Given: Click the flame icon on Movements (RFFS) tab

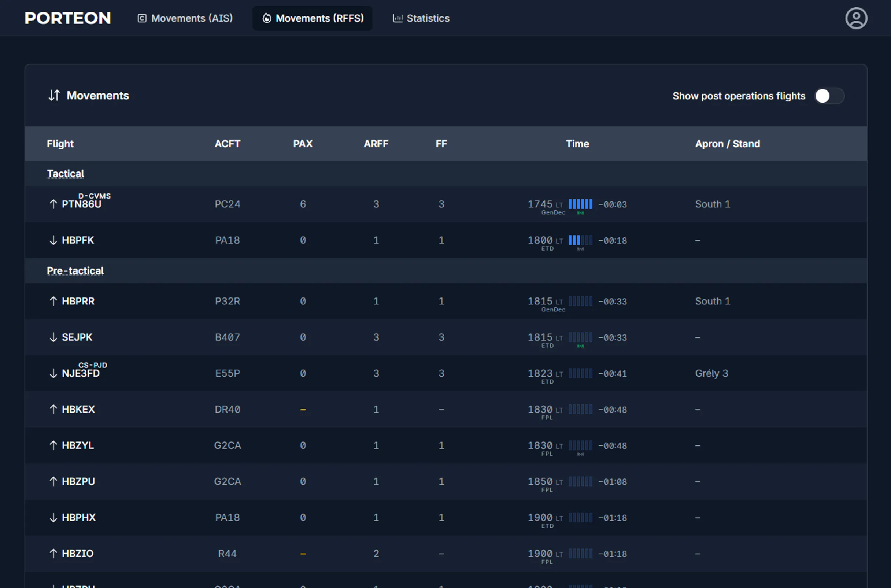Looking at the screenshot, I should (x=267, y=18).
